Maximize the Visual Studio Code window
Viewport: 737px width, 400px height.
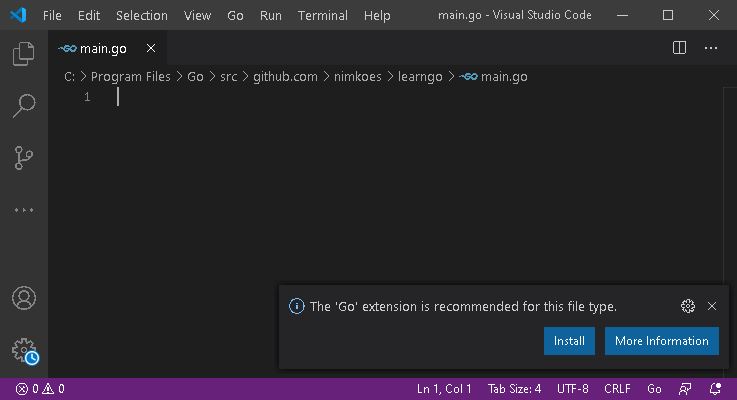click(x=668, y=15)
